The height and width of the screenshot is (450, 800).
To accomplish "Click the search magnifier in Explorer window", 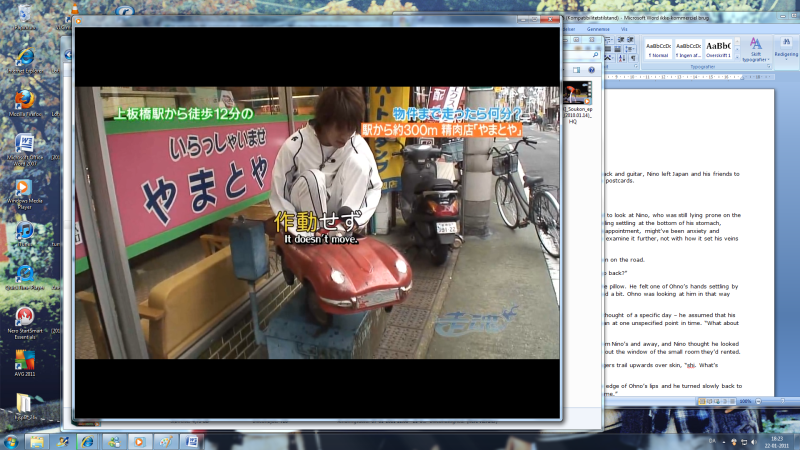I will coord(595,55).
